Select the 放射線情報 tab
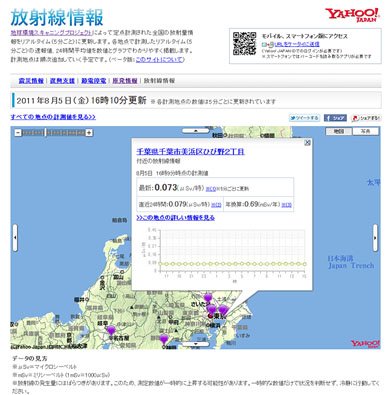Screen dimensions: 390x395 click(159, 81)
